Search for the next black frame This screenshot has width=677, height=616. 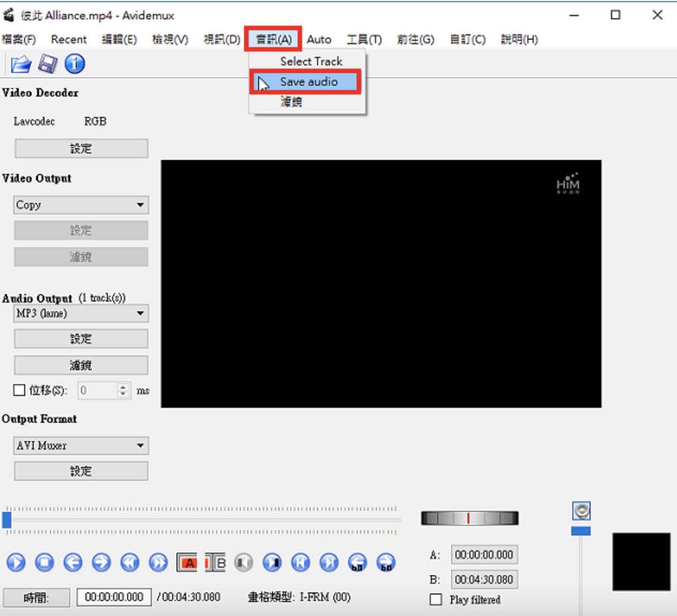coord(272,562)
